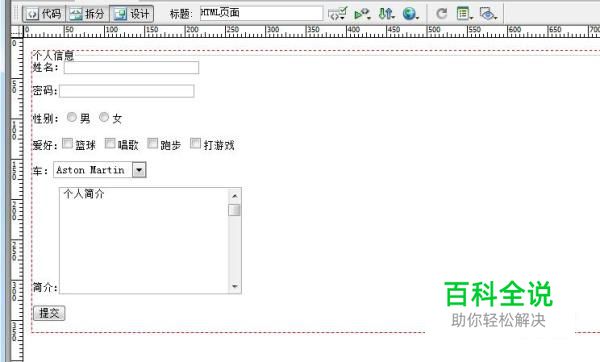Open the Aston Martin car dropdown

pos(99,170)
